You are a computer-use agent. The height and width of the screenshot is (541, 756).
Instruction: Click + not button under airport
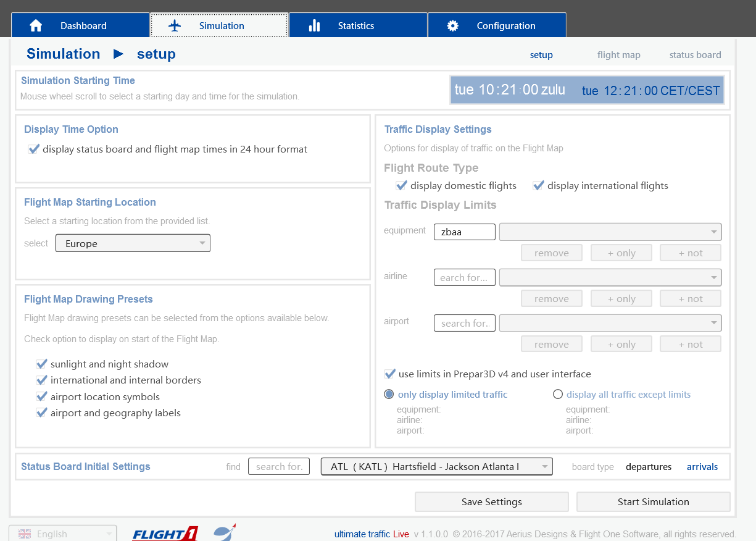[691, 344]
